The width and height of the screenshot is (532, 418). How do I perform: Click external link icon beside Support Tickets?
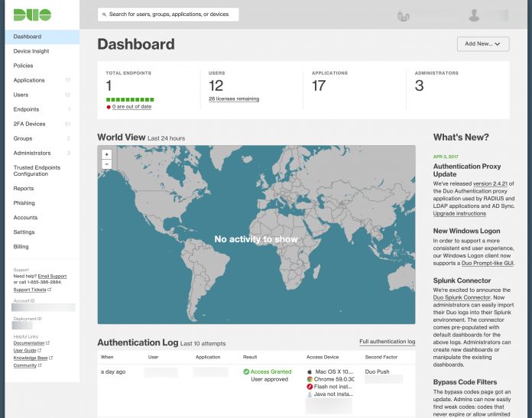tap(50, 290)
